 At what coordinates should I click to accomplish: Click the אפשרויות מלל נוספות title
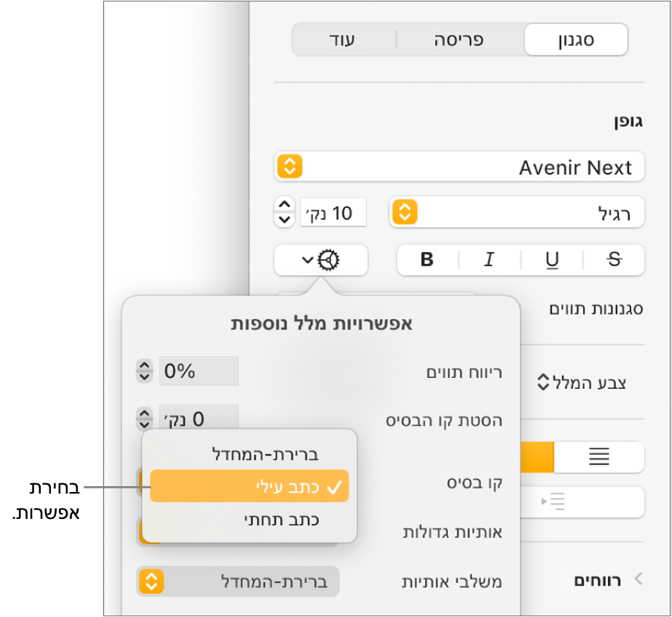pos(321,323)
